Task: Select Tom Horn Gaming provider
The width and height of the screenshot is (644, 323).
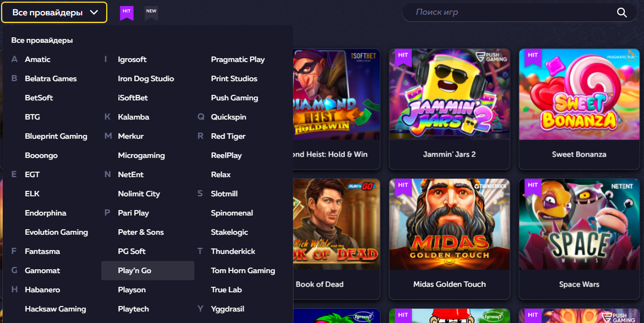Action: (243, 271)
